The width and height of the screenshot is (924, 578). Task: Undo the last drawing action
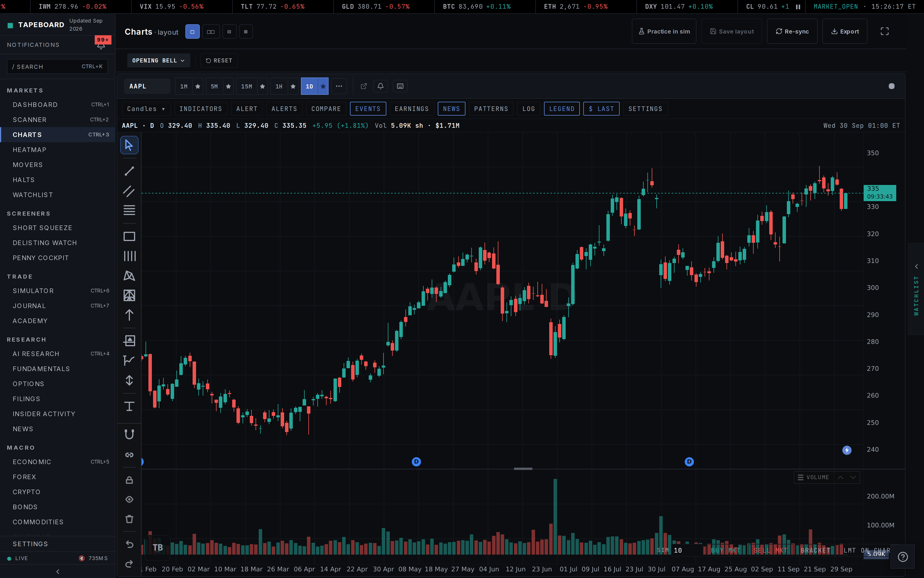coord(129,544)
